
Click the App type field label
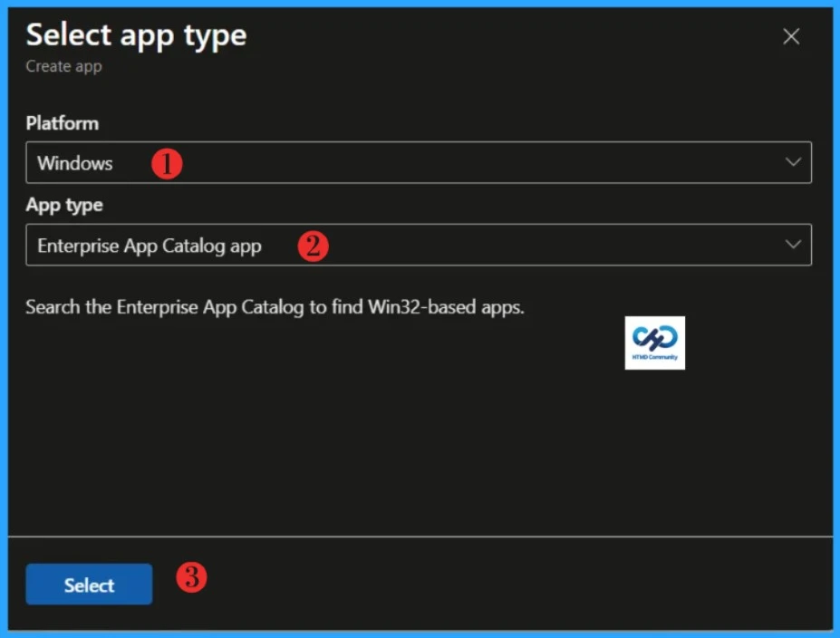tap(64, 205)
